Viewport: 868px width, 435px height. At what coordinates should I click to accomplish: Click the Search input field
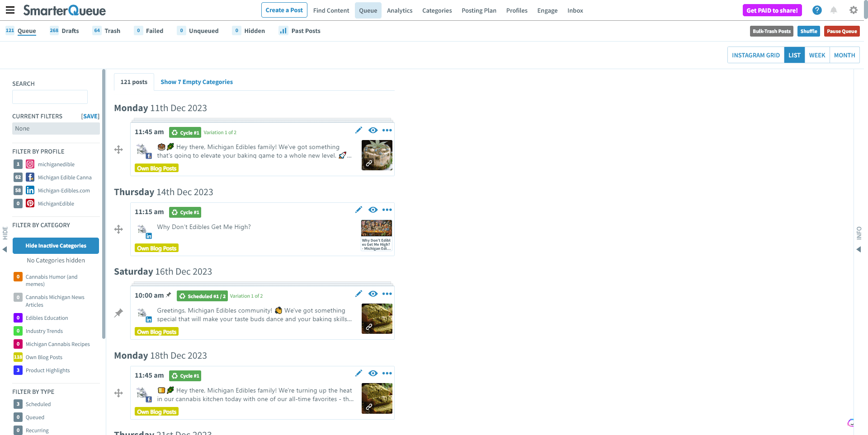tap(50, 97)
